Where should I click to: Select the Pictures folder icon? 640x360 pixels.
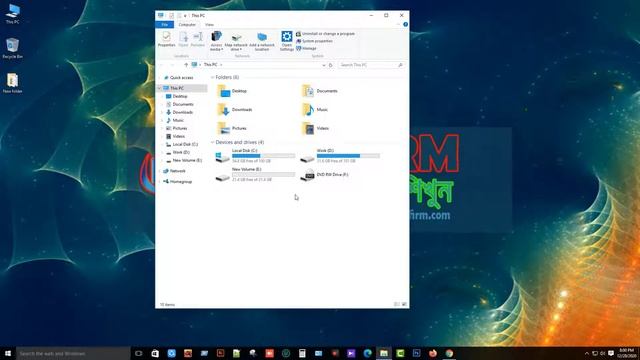(224, 129)
